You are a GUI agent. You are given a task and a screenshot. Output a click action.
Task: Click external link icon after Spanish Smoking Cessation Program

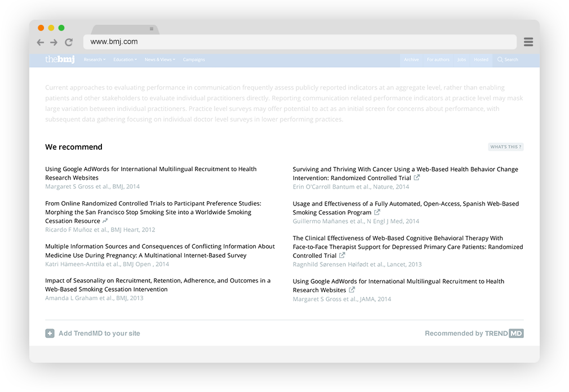coord(377,212)
